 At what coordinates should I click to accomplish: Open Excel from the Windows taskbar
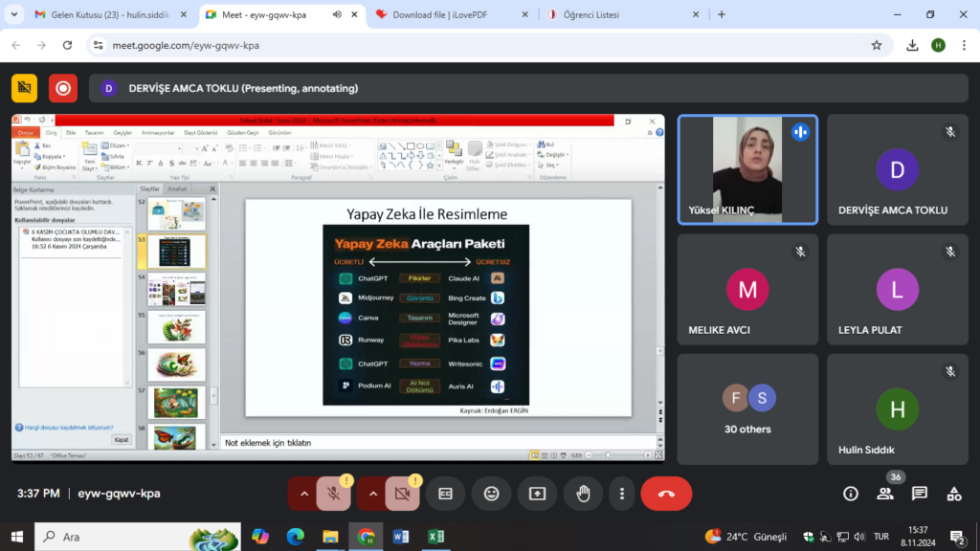pyautogui.click(x=434, y=537)
